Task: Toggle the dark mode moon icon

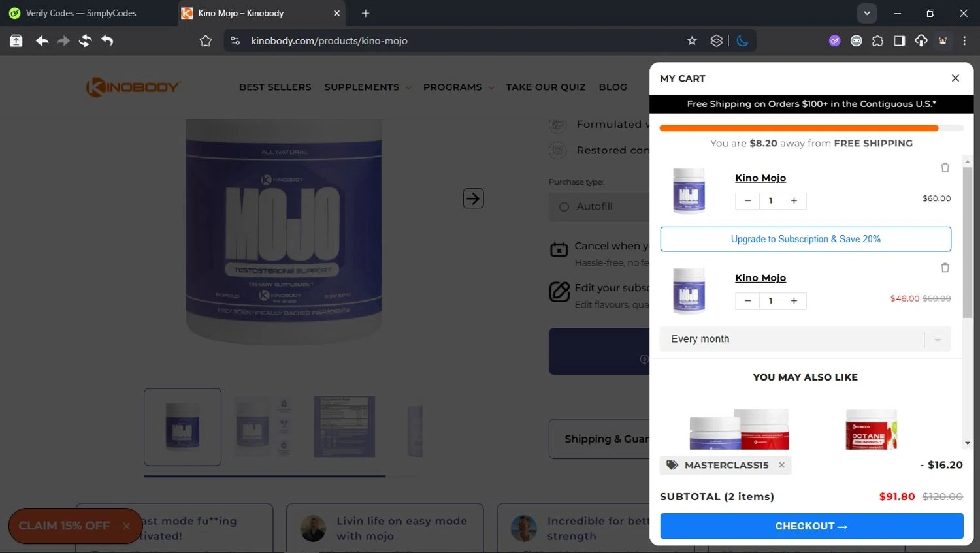Action: pos(742,40)
